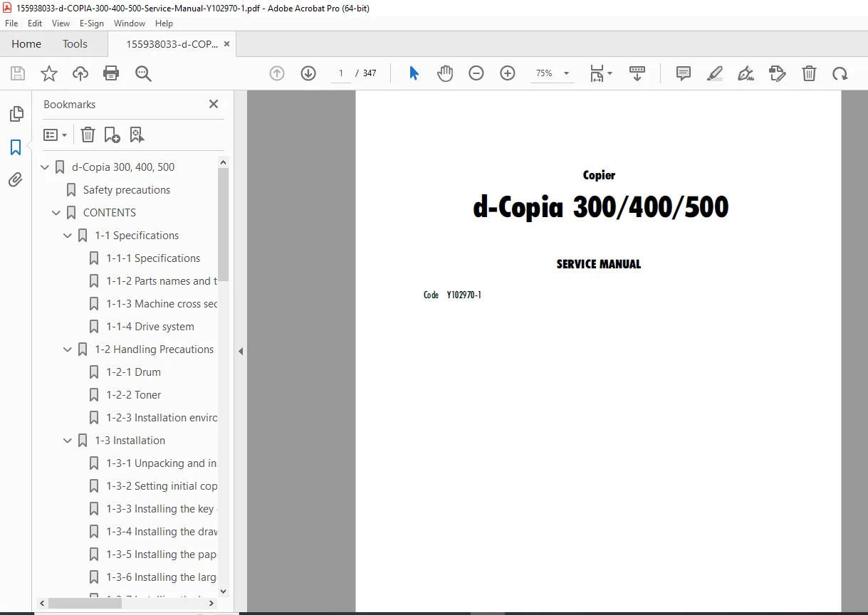
Task: Open the find text magnifier tool
Action: coord(143,73)
